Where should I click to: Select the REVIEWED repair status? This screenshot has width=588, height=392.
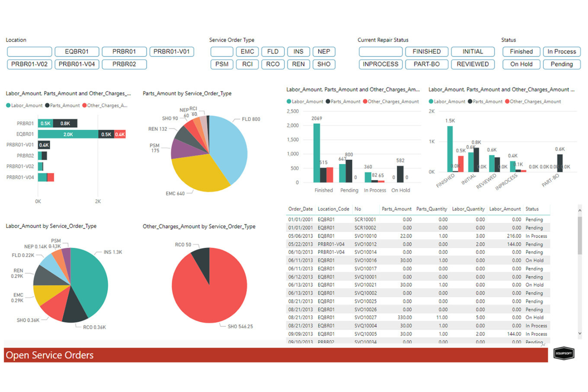click(472, 64)
